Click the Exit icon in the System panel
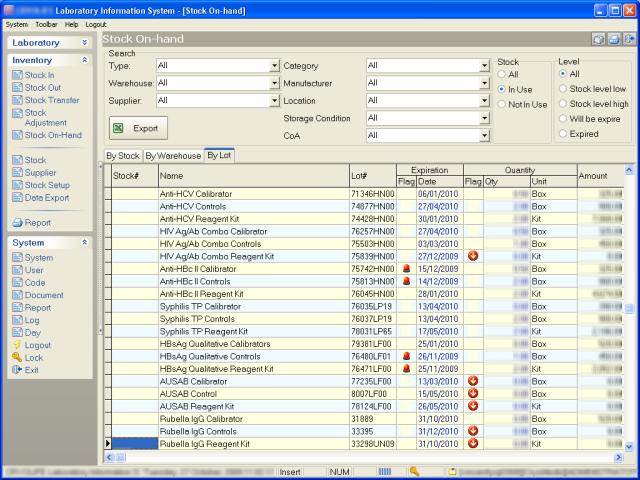640x480 pixels. coord(17,370)
